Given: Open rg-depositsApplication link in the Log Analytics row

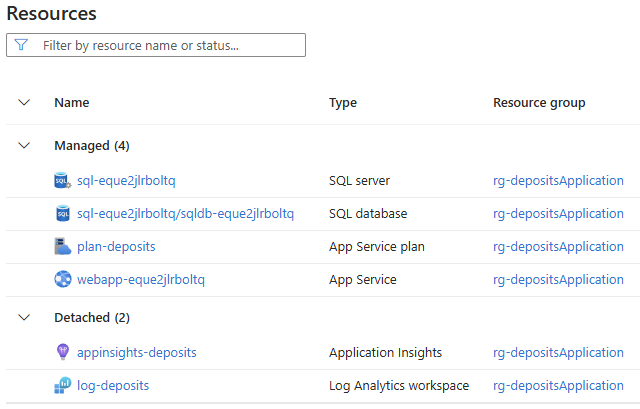Looking at the screenshot, I should (558, 386).
